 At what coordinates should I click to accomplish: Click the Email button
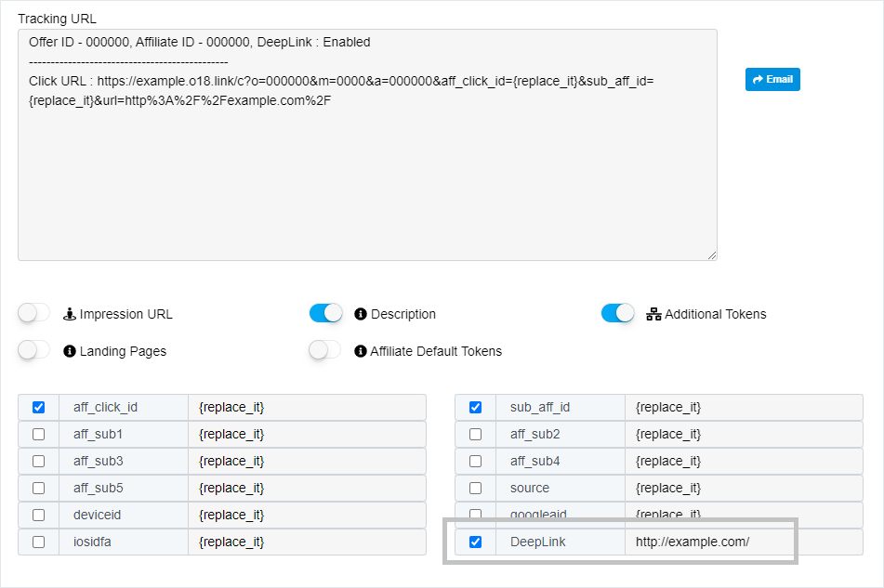pyautogui.click(x=772, y=79)
